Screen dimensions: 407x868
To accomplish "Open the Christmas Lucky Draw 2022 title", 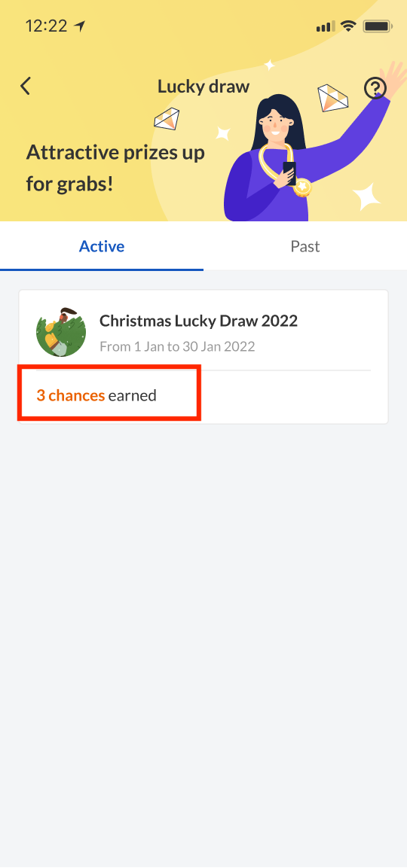I will [198, 321].
